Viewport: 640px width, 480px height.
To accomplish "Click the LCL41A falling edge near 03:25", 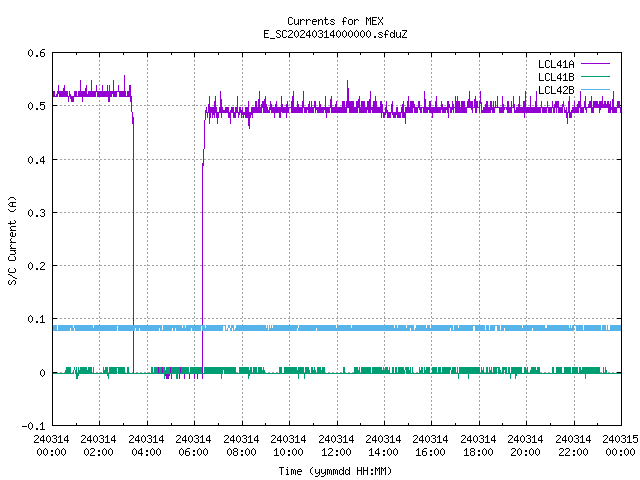I will (133, 245).
